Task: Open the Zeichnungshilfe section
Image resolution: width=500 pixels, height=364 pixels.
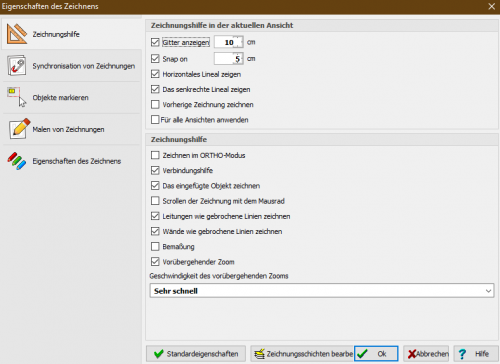Action: (72, 34)
